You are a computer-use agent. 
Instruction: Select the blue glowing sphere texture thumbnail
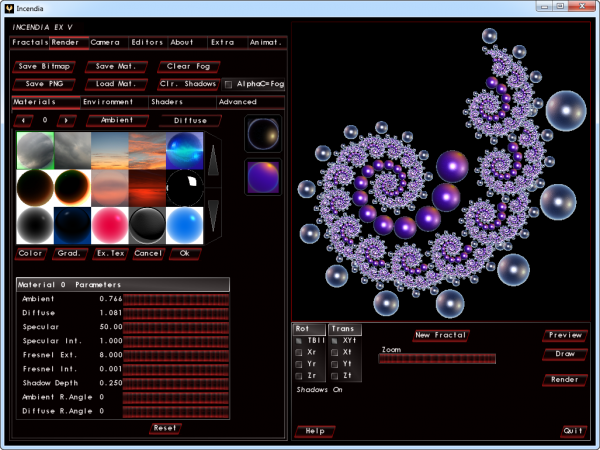(x=184, y=151)
